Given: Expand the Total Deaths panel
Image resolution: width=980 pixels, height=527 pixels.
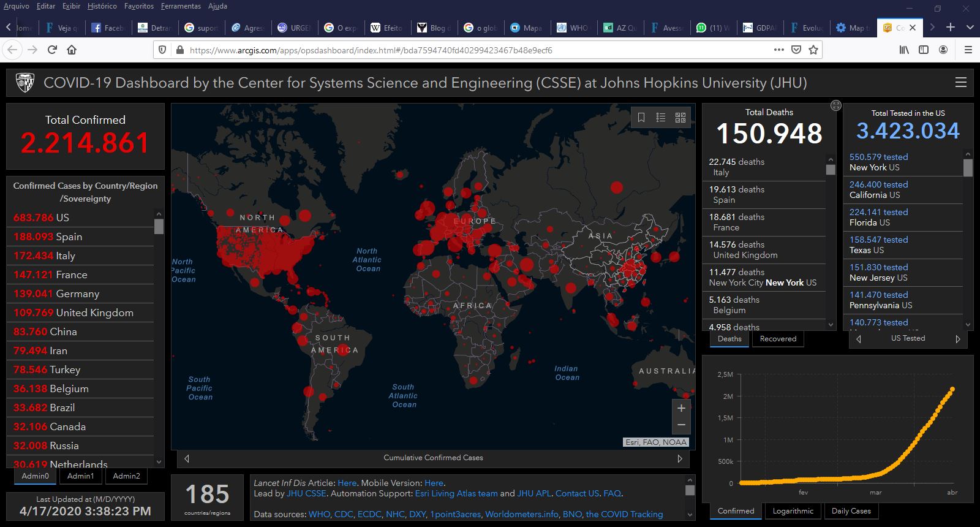Looking at the screenshot, I should (836, 105).
